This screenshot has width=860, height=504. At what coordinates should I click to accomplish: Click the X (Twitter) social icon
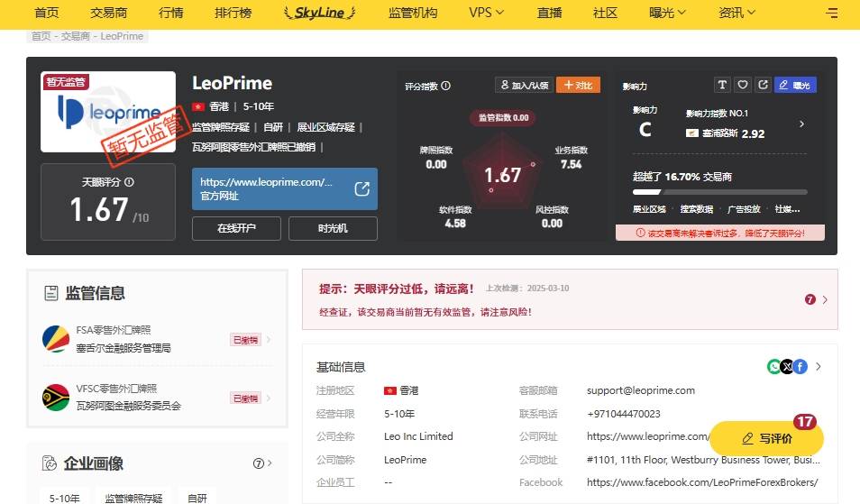(787, 366)
